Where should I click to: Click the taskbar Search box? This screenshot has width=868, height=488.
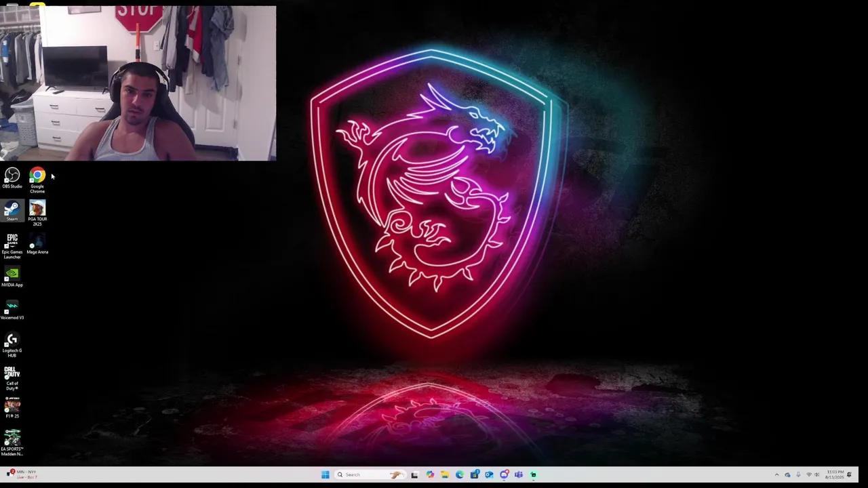[370, 474]
